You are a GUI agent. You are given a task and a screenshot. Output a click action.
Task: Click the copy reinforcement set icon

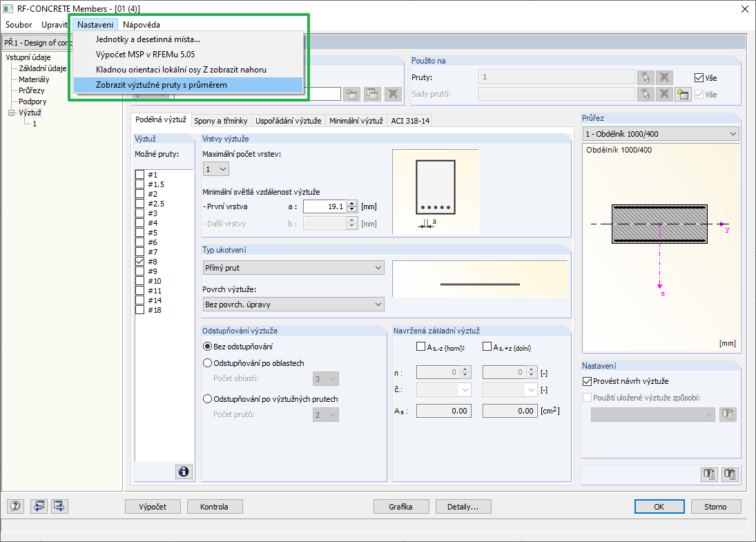(372, 94)
